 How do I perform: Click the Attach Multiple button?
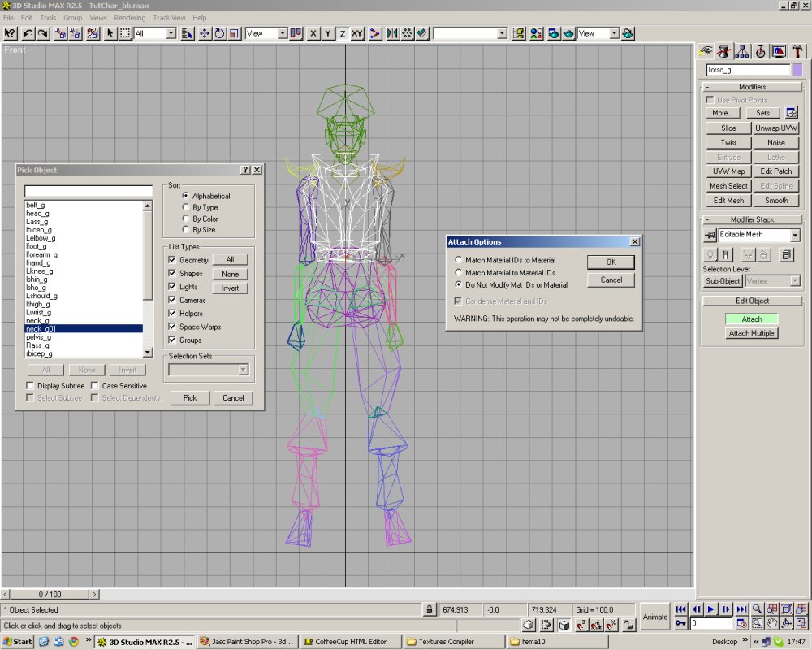(x=751, y=333)
